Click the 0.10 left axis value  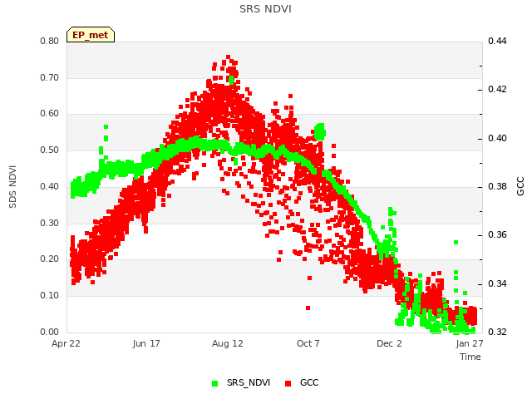tap(50, 296)
